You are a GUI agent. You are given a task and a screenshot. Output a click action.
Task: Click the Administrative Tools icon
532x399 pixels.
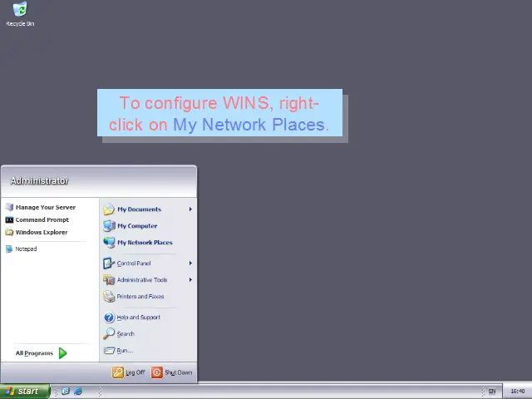(x=109, y=280)
